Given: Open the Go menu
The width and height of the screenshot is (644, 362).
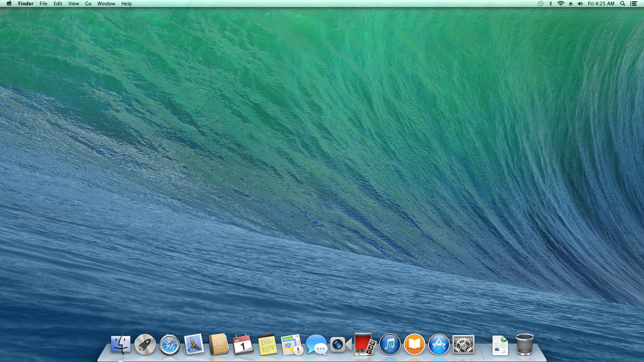Looking at the screenshot, I should click(x=88, y=4).
